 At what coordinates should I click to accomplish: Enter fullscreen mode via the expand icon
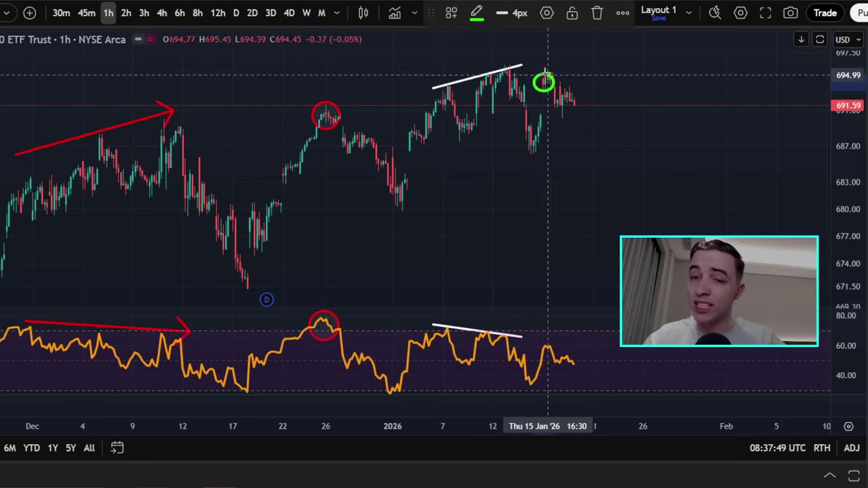click(x=766, y=12)
